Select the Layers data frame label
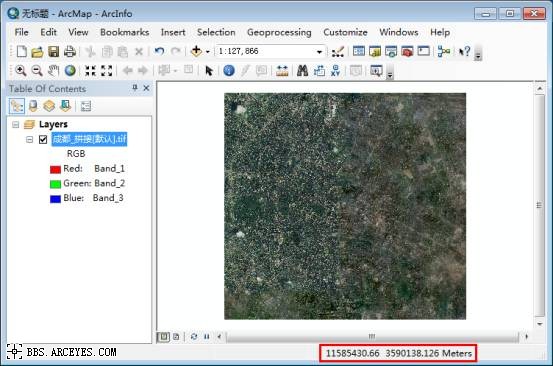 [x=53, y=124]
